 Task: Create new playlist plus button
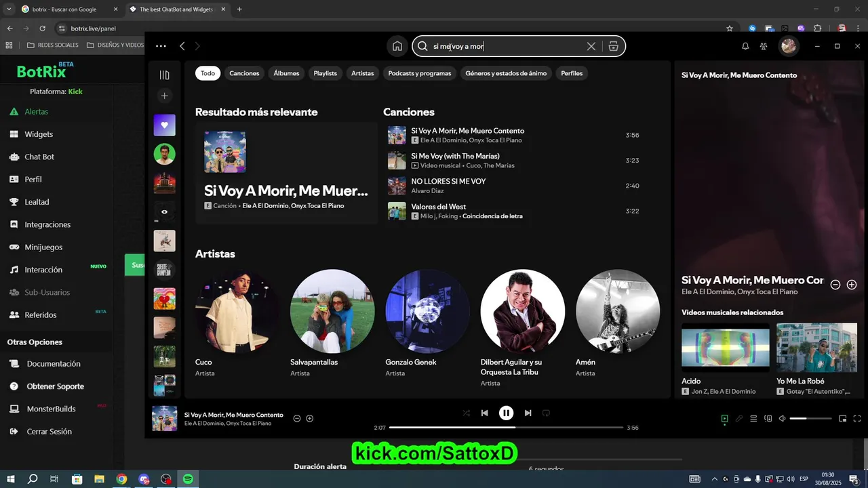[x=164, y=96]
